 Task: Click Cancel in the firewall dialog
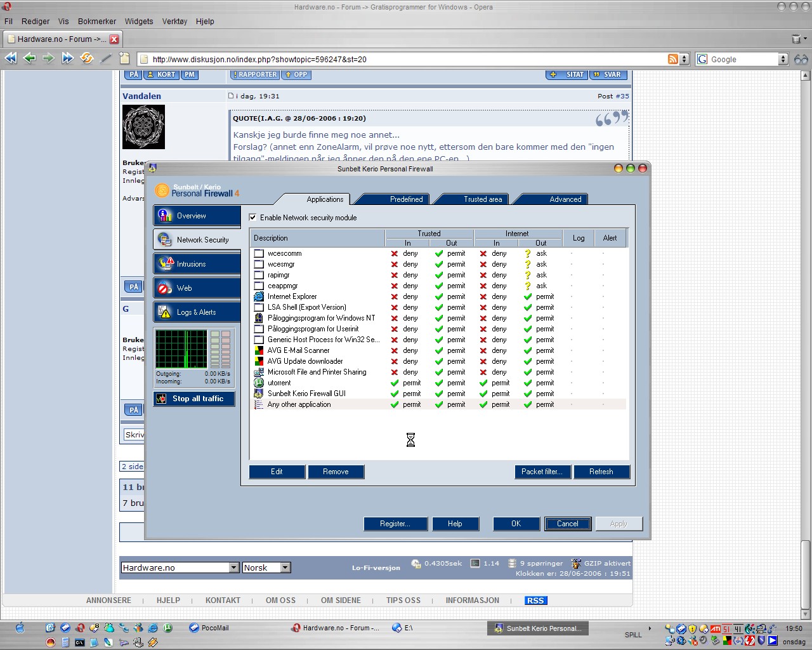click(568, 524)
